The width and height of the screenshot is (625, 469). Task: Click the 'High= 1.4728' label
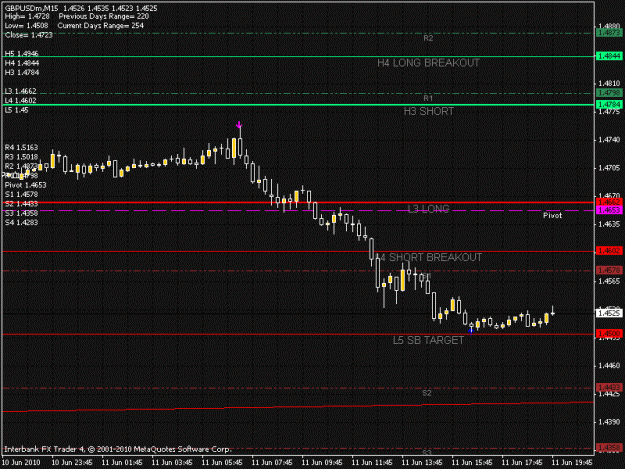(x=27, y=16)
